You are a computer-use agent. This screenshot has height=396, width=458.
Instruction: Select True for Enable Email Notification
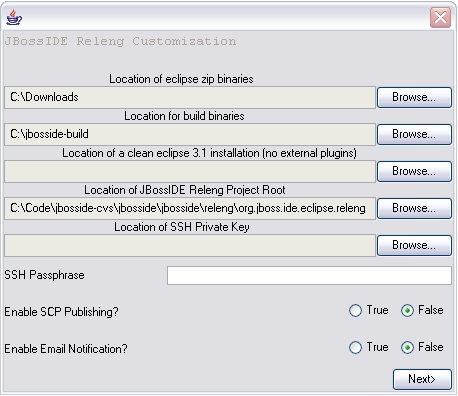(355, 347)
